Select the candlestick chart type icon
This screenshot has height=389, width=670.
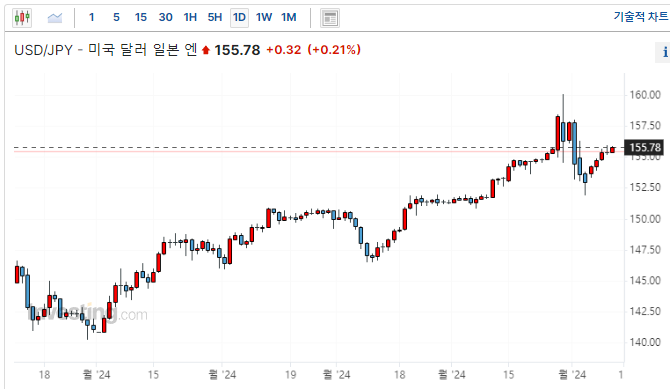click(x=22, y=18)
